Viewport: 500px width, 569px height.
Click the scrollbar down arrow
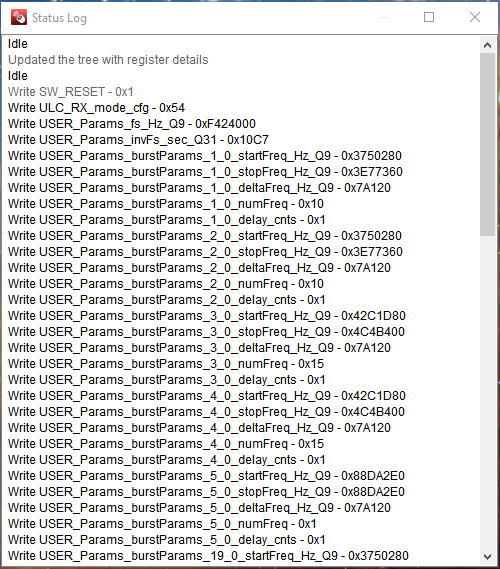click(x=487, y=556)
